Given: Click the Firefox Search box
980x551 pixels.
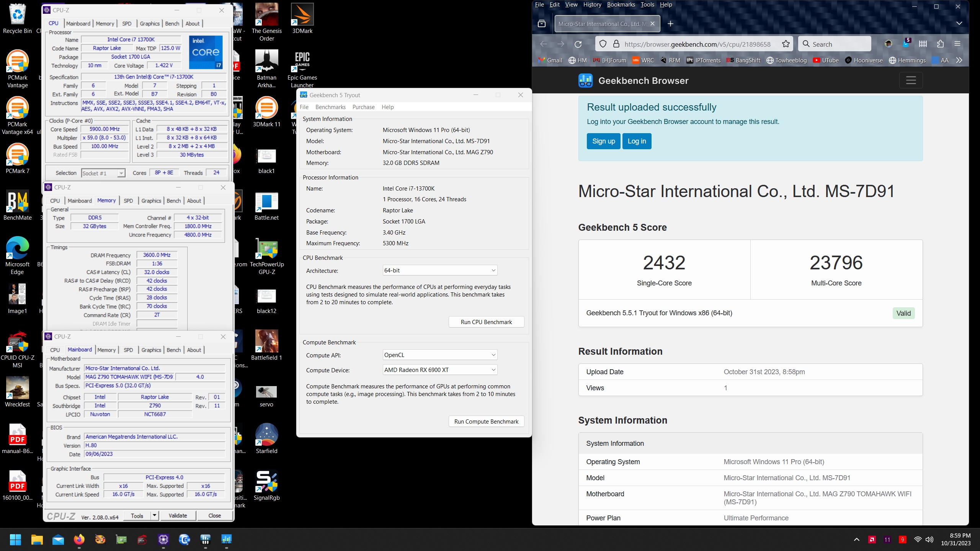Looking at the screenshot, I should pos(835,44).
